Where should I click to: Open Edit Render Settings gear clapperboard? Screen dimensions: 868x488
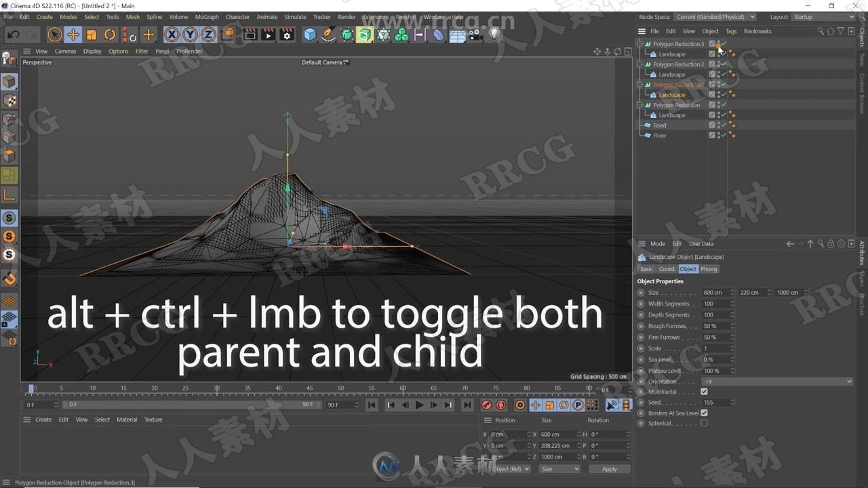[288, 35]
